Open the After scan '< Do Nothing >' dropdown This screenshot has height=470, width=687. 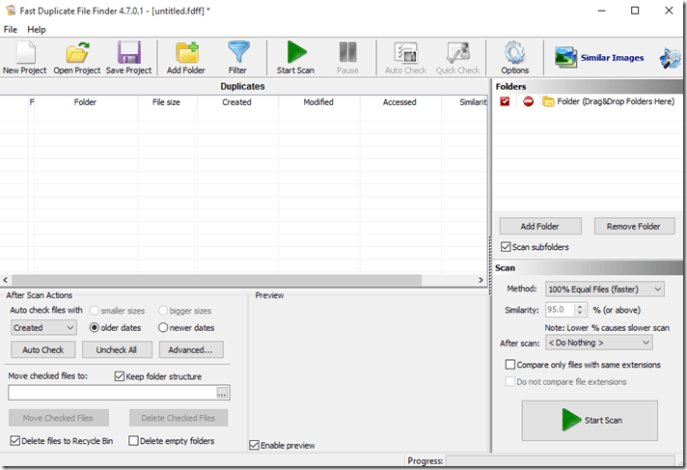coord(599,343)
